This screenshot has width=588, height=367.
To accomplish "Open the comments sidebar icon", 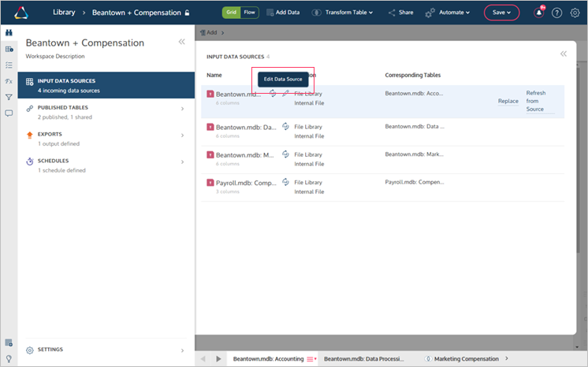I will (x=9, y=113).
